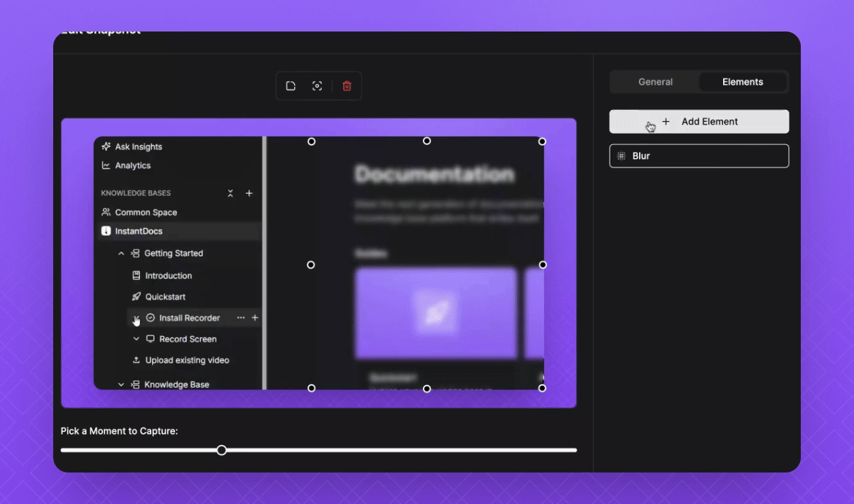This screenshot has width=854, height=504.
Task: Click the bottom-right resize handle of blur box
Action: pyautogui.click(x=542, y=388)
